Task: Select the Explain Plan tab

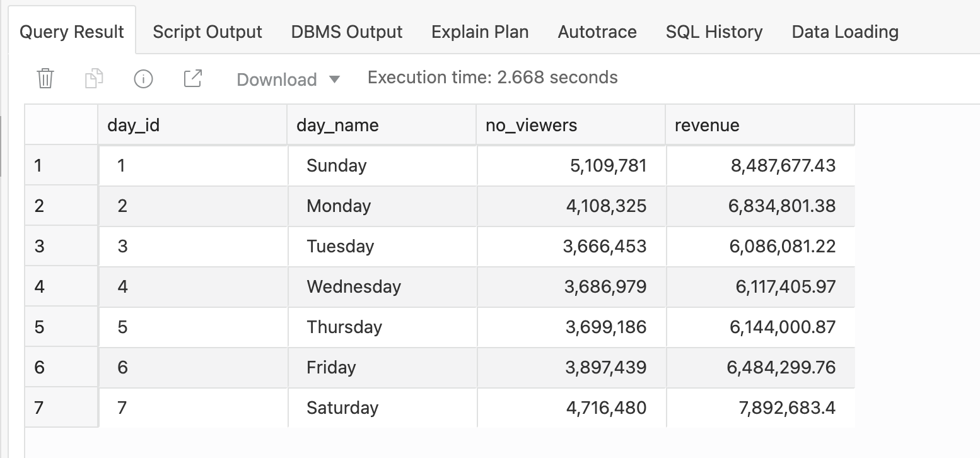Action: point(480,32)
